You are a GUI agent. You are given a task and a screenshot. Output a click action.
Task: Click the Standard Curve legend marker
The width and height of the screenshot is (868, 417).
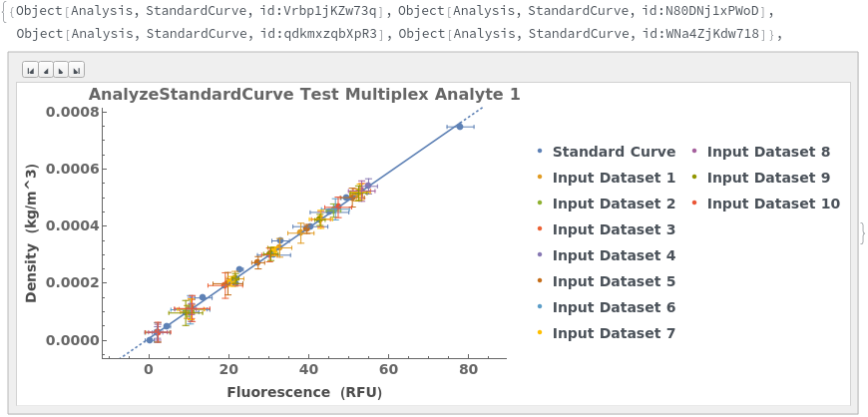(x=540, y=152)
